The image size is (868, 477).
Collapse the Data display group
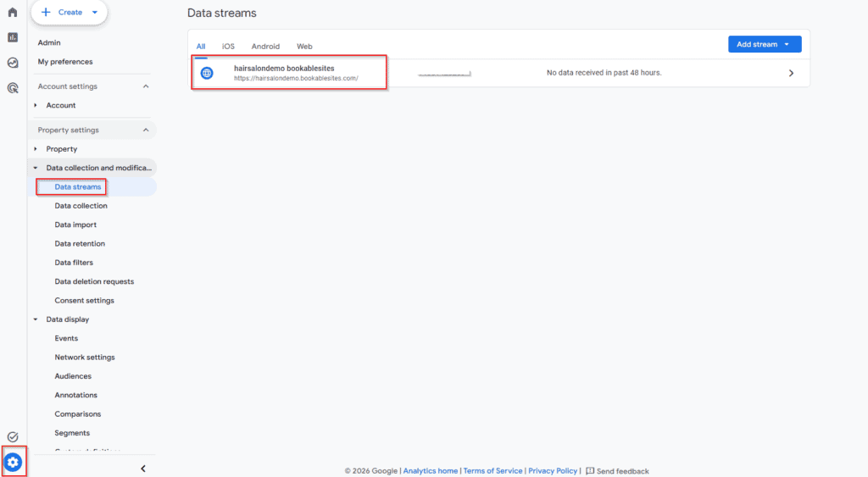(x=36, y=319)
